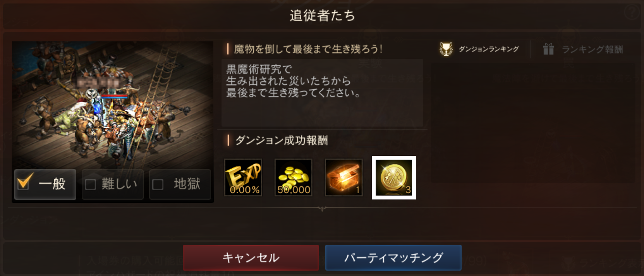Click the trophy icon beside ダンジョンランキング
644x276 pixels.
(x=446, y=49)
